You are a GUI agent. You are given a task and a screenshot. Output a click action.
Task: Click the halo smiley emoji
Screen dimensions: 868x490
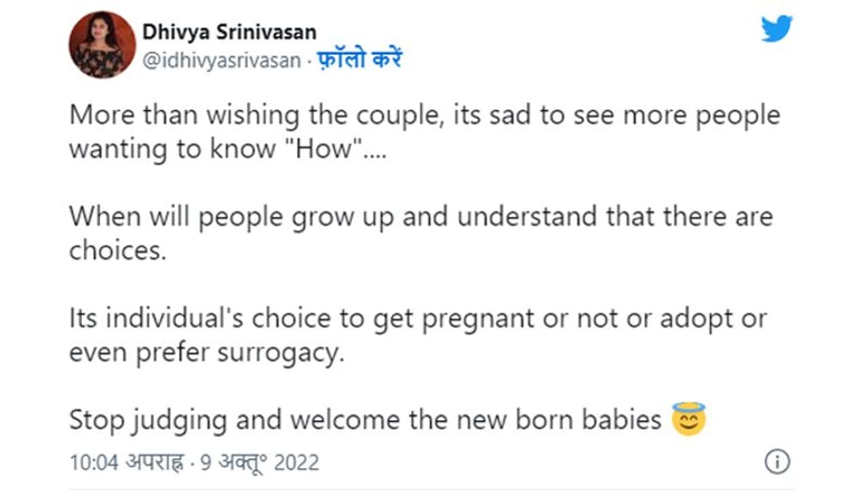click(688, 419)
